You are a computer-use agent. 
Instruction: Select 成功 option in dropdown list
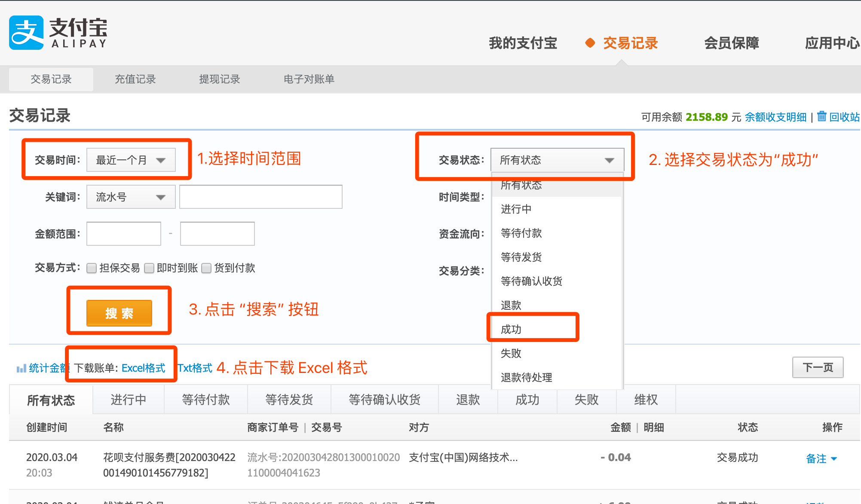[557, 329]
